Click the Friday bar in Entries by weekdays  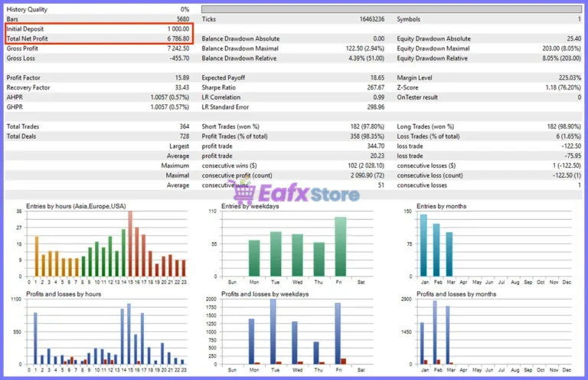[340, 247]
